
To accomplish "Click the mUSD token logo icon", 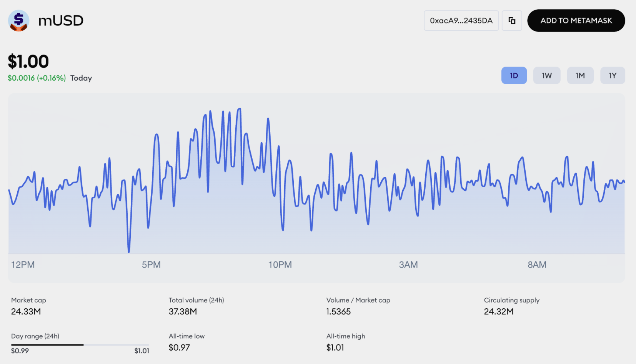I will tap(18, 21).
